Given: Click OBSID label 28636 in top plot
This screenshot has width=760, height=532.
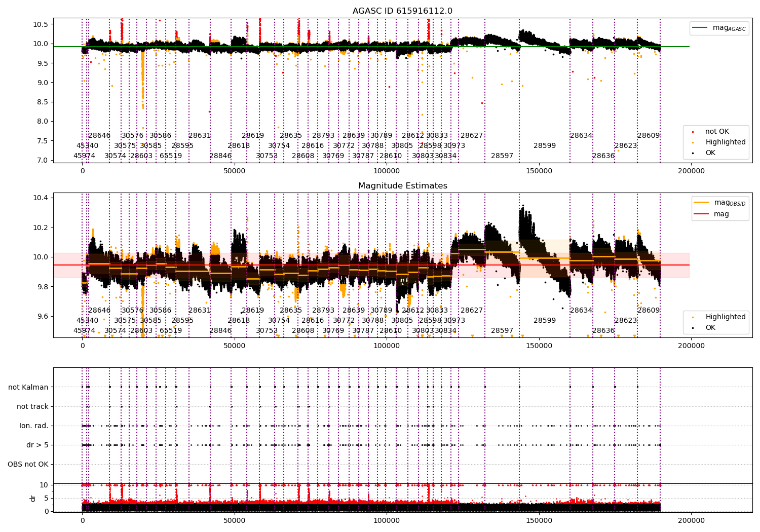Looking at the screenshot, I should [603, 156].
